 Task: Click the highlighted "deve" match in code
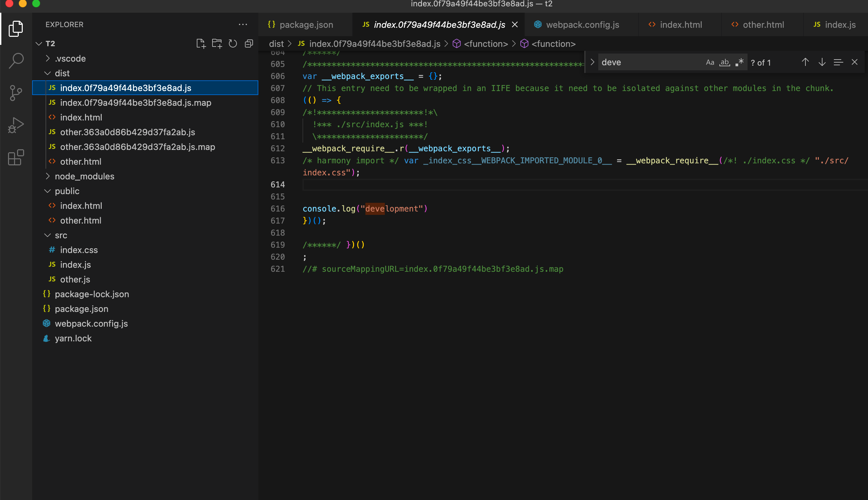[x=374, y=209]
